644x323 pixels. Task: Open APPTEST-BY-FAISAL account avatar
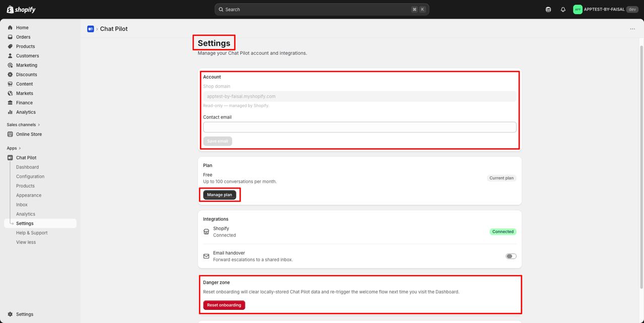click(578, 10)
